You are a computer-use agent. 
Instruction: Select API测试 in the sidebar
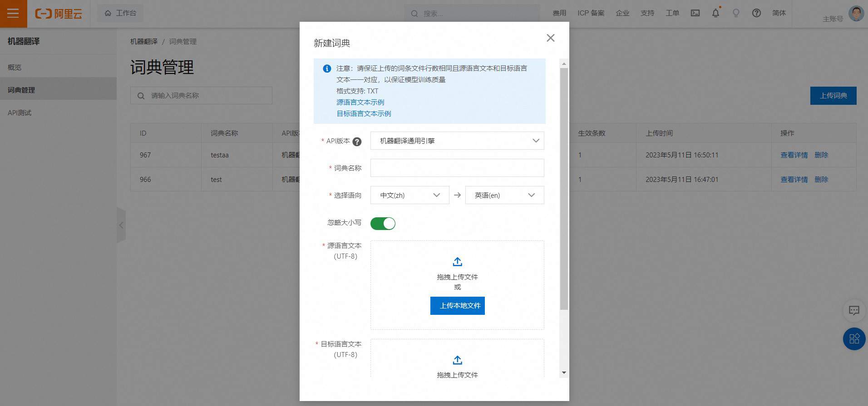58,113
